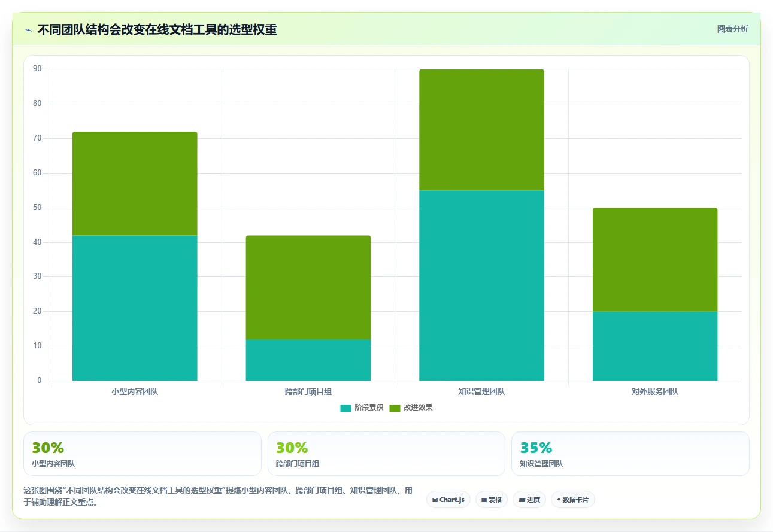Viewport: 773px width, 532px height.
Task: Open the 30% 跨部门项目组 data card
Action: pos(386,454)
